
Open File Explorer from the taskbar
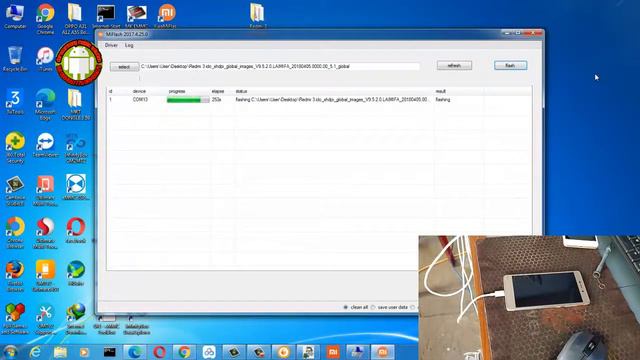60,351
